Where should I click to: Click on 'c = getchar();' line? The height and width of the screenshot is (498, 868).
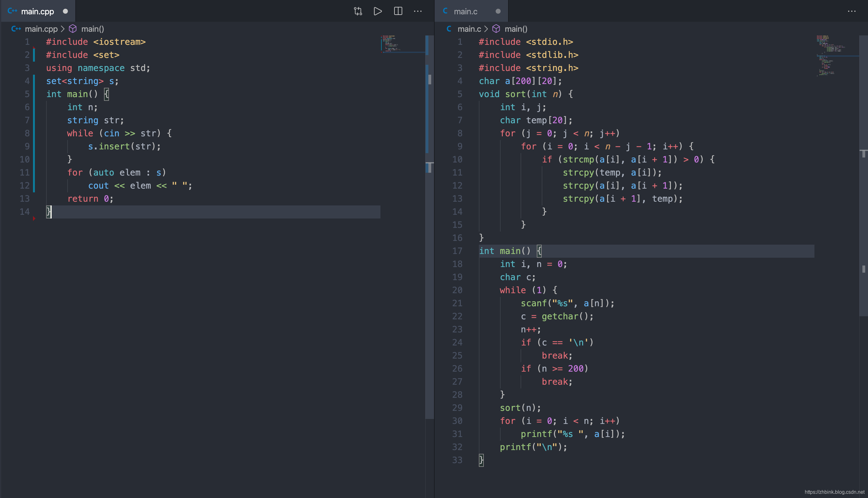point(557,316)
